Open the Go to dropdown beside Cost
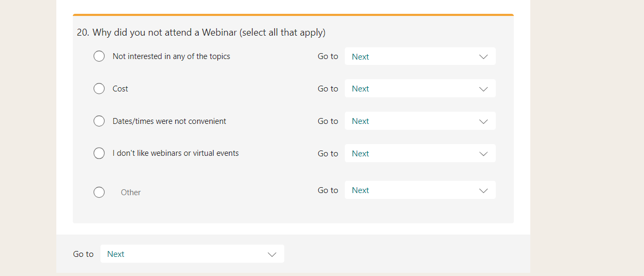 (x=420, y=89)
